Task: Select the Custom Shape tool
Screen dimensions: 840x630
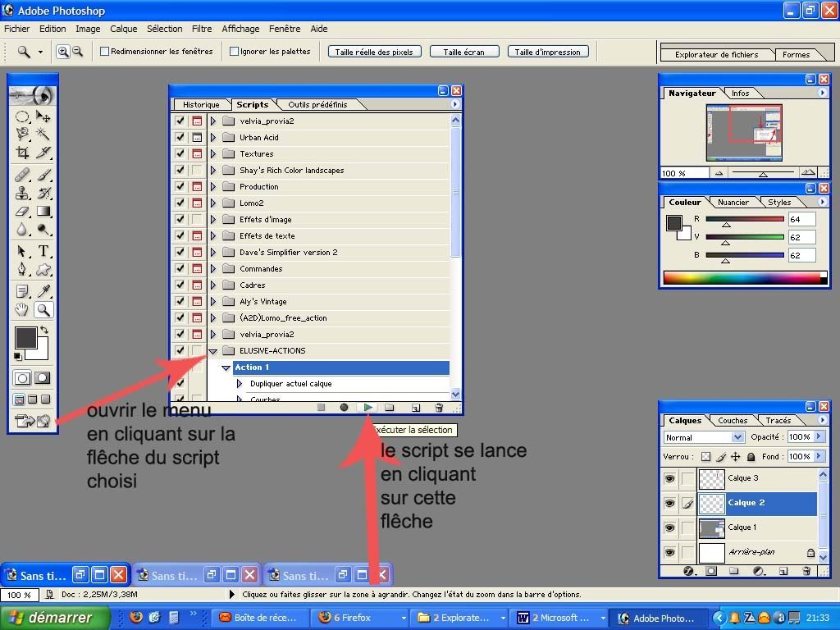Action: pos(43,269)
